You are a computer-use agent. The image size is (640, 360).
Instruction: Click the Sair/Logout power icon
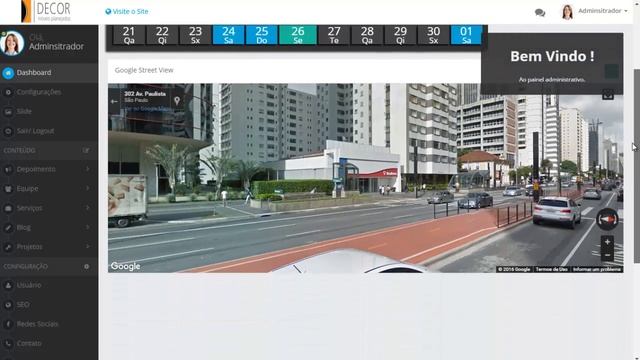coord(8,131)
